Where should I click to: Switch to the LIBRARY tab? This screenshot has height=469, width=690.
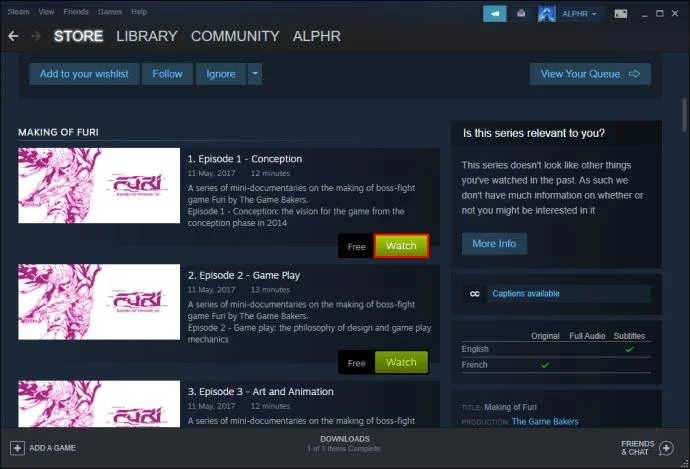click(x=147, y=36)
